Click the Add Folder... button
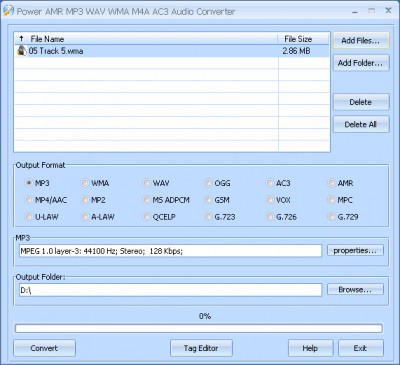Image resolution: width=400 pixels, height=365 pixels. pyautogui.click(x=361, y=63)
